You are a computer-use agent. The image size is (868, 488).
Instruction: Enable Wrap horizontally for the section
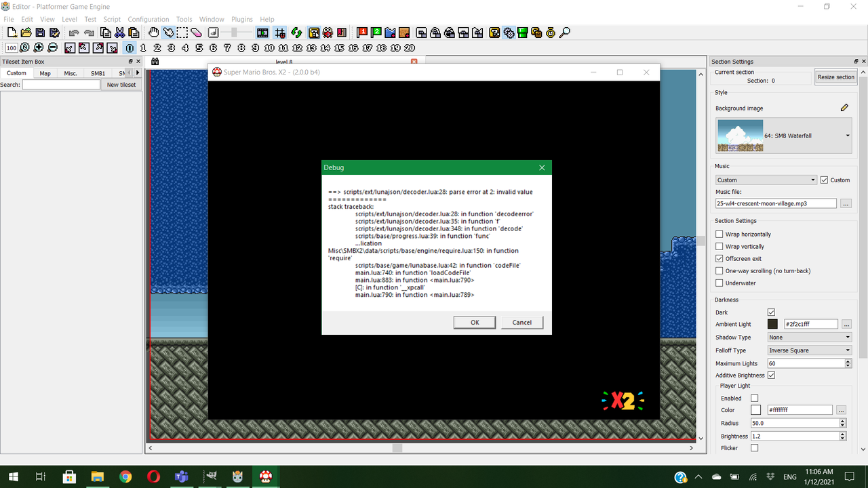[x=719, y=234]
